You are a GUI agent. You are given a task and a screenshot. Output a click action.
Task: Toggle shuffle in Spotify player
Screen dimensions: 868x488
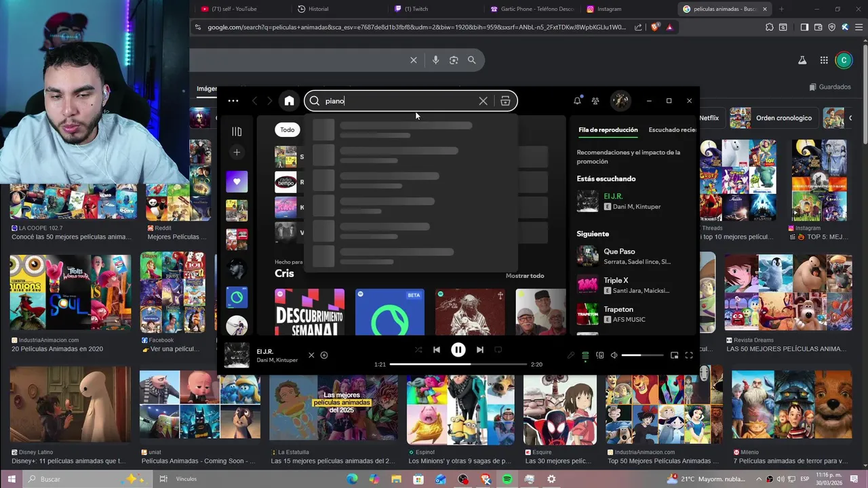pos(418,350)
